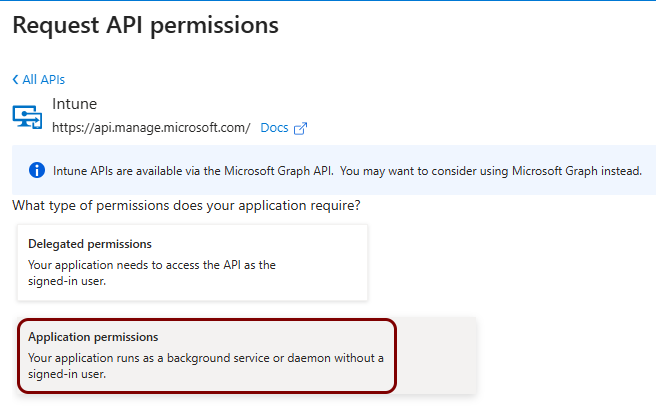Click 'consider using Microsoft Graph instead' text
656x412 pixels.
536,171
